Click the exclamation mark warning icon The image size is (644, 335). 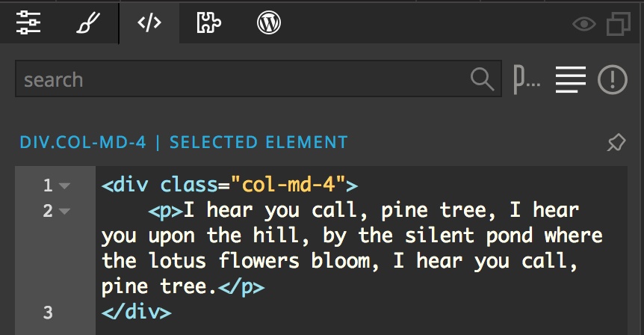613,79
